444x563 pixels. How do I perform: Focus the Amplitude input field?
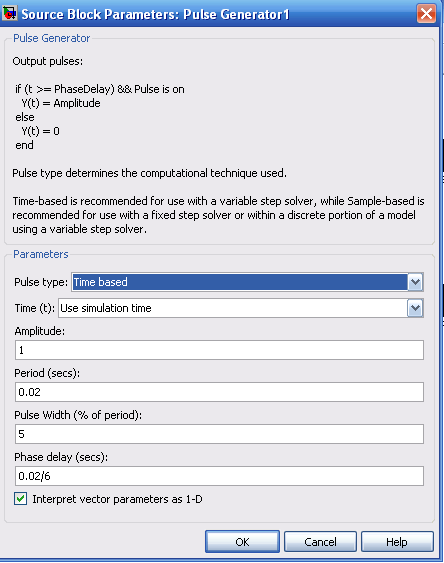(x=219, y=350)
